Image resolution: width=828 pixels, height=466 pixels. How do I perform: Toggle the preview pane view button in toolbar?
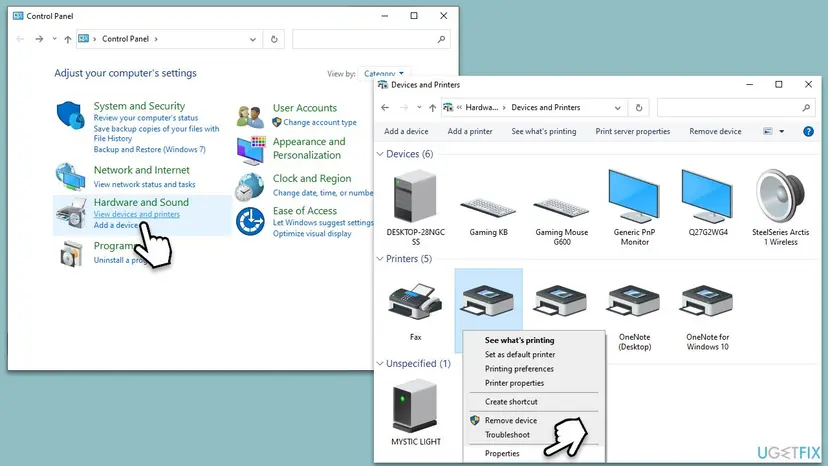coord(768,132)
